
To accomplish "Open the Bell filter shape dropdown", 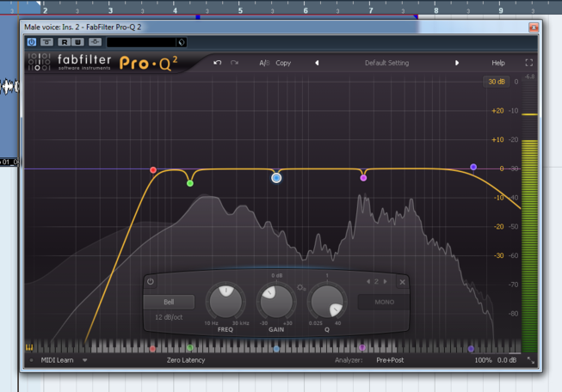I will coord(169,302).
